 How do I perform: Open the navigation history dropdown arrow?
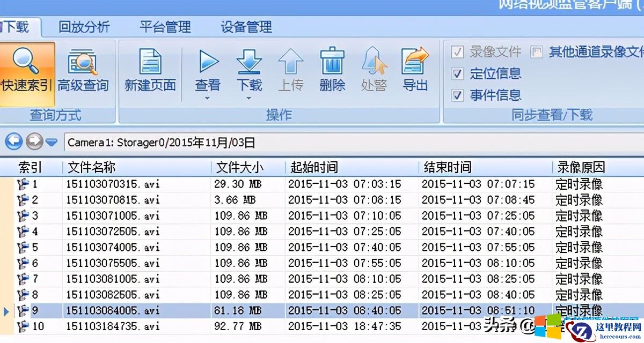click(x=51, y=142)
